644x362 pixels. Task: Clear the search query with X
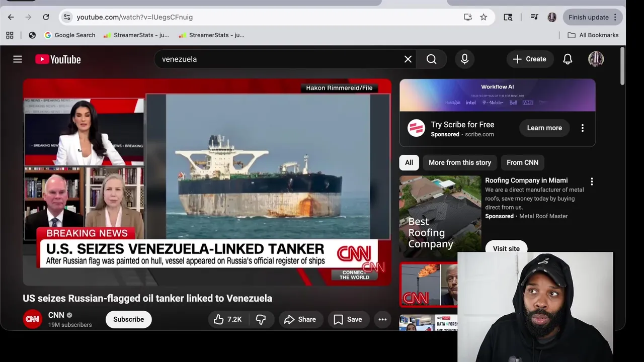pos(408,59)
